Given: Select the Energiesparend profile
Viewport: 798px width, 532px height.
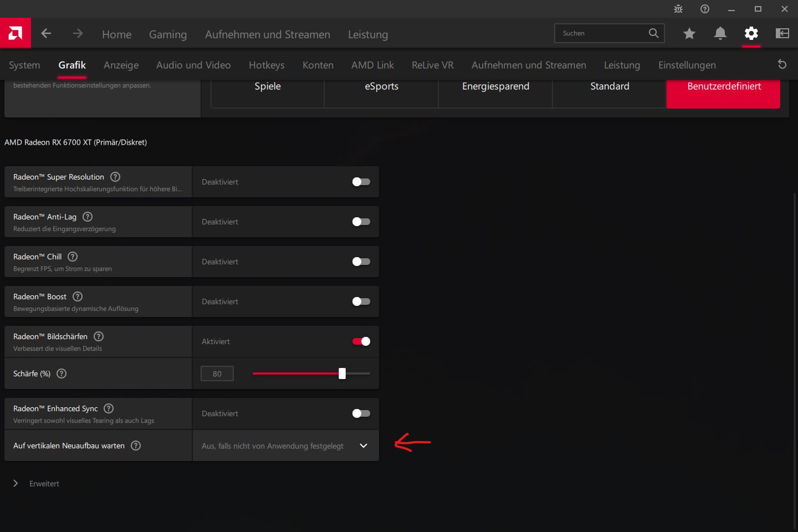Looking at the screenshot, I should coord(496,93).
